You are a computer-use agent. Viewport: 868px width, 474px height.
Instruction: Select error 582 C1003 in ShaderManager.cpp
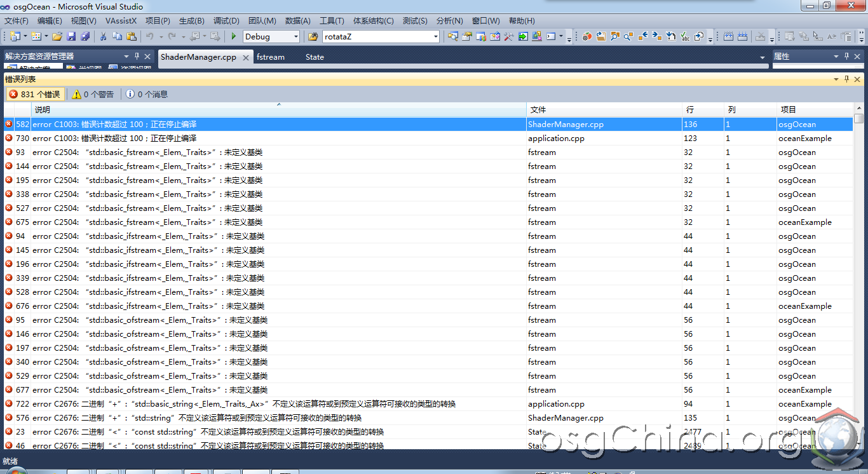tap(428, 124)
